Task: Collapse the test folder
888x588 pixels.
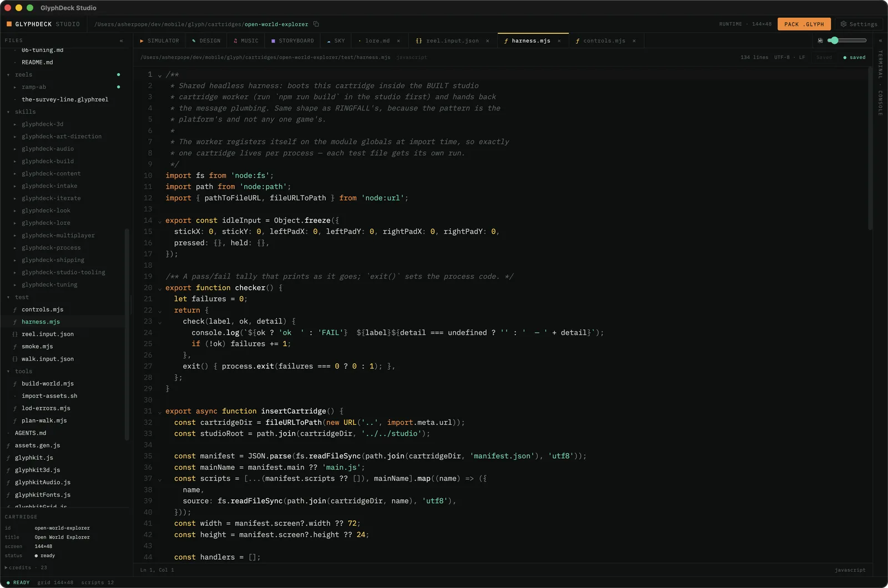Action: pos(8,297)
